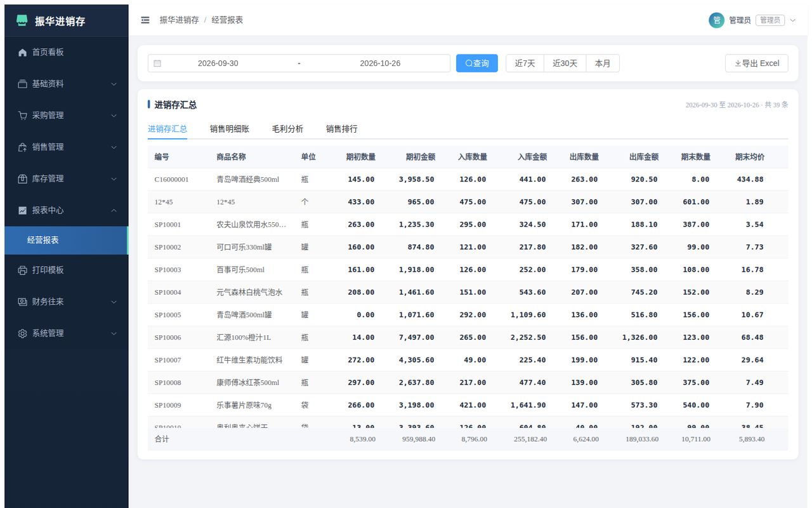Screen dimensions: 812x508
Task: Click the 青岛啤酒经典500ml product name
Action: point(248,180)
